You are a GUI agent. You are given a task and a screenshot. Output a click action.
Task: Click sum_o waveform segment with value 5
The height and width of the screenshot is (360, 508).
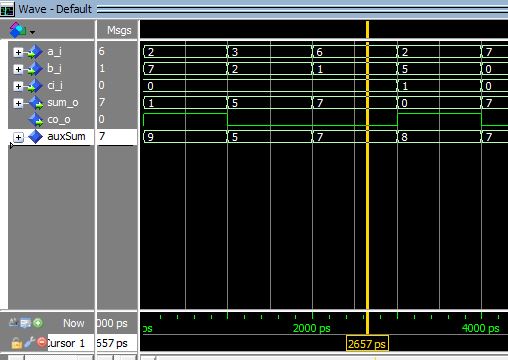270,103
